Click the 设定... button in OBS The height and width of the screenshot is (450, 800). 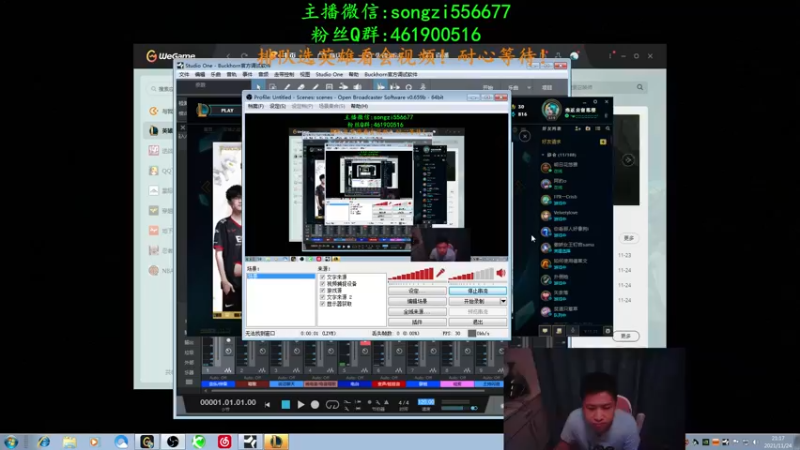point(417,291)
